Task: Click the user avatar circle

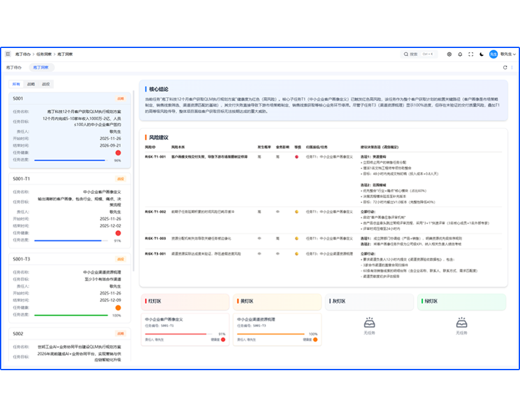Action: (x=493, y=54)
